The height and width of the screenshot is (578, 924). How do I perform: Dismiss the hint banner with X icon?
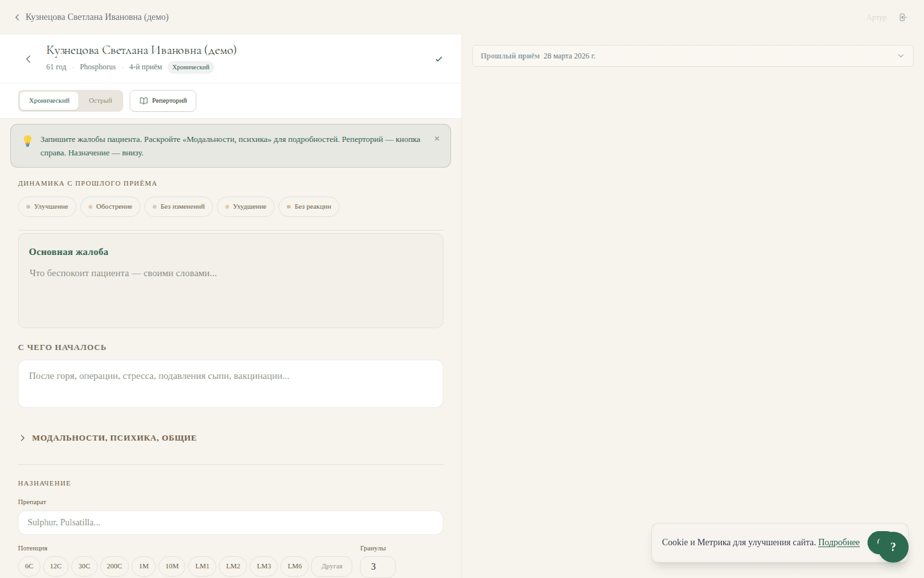[x=437, y=139]
